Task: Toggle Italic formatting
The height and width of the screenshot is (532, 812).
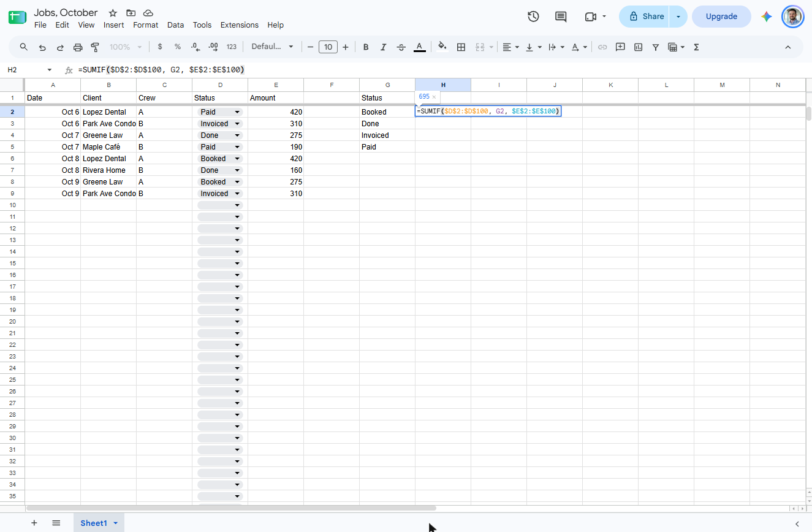Action: pyautogui.click(x=384, y=47)
